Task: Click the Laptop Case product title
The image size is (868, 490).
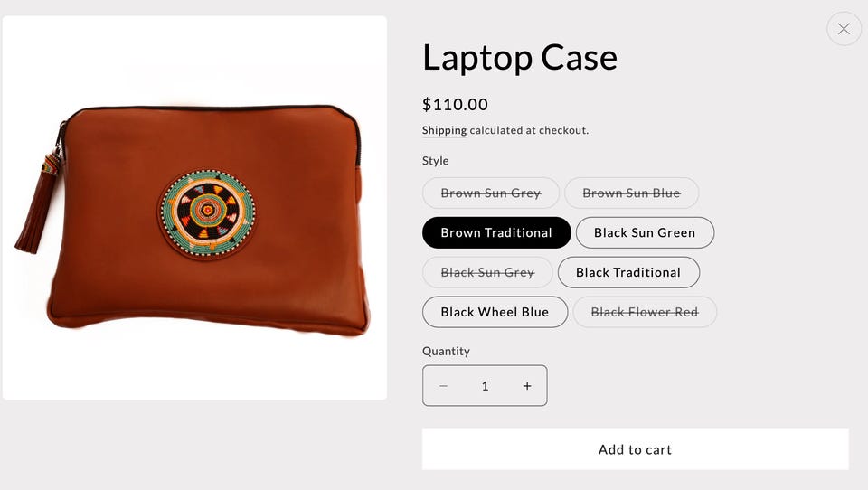Action: tap(519, 58)
